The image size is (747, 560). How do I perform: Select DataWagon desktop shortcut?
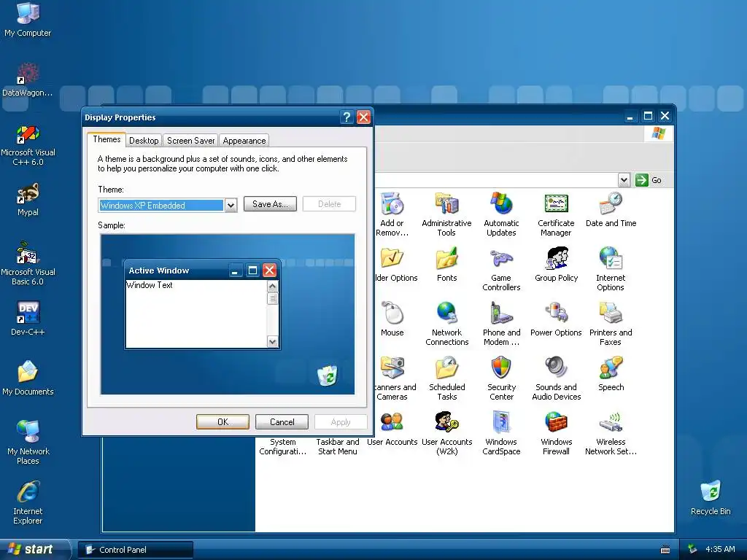(28, 74)
